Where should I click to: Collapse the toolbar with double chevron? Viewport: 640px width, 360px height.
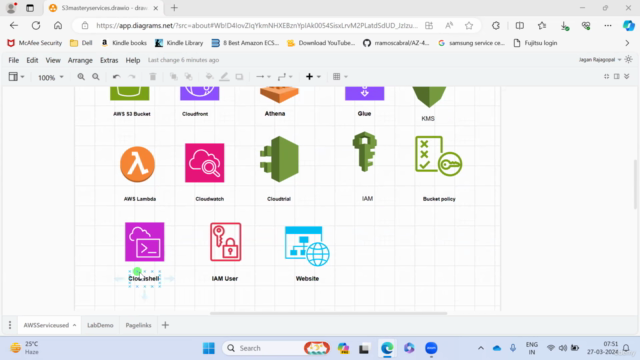tap(627, 76)
